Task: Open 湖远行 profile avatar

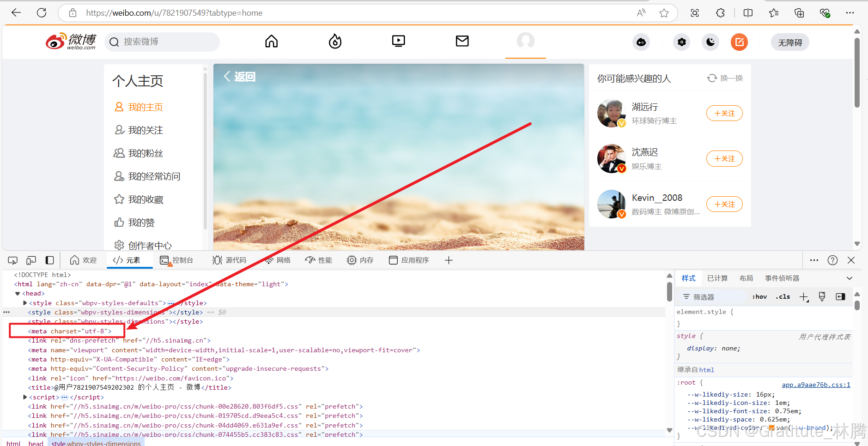Action: point(612,113)
